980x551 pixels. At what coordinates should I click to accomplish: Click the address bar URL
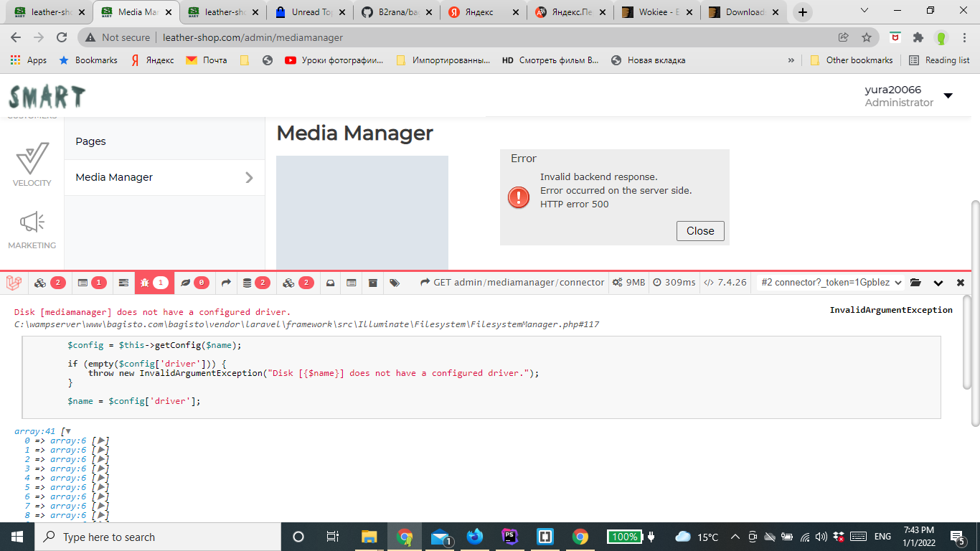(x=253, y=37)
